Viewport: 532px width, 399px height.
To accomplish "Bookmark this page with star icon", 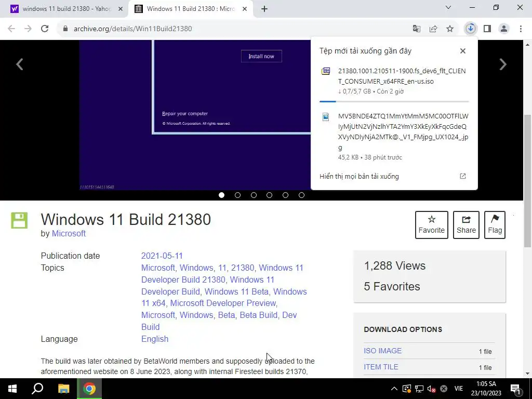I will 450,29.
